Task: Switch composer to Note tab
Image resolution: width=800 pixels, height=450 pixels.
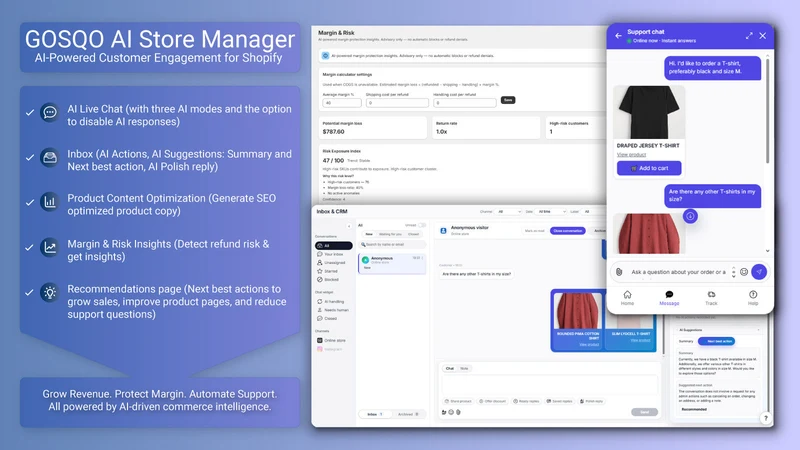Action: coord(464,368)
